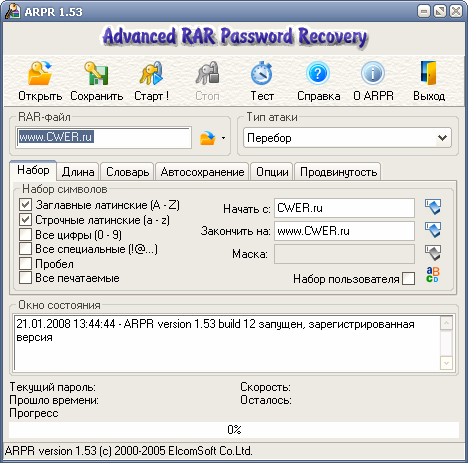Open custom charset aBcD icon
468x463 pixels.
[x=433, y=275]
